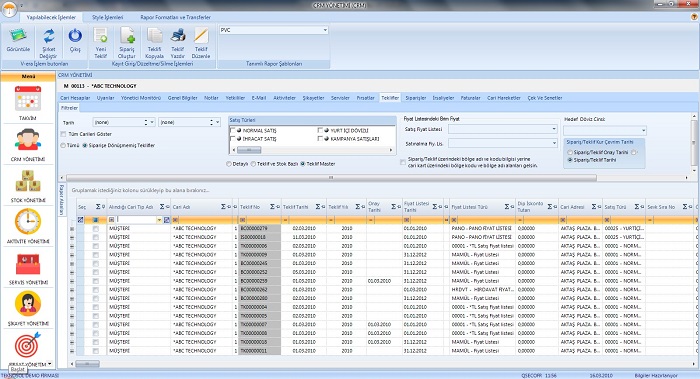
Task: Click the sum icon on Seç column
Action: click(98, 207)
